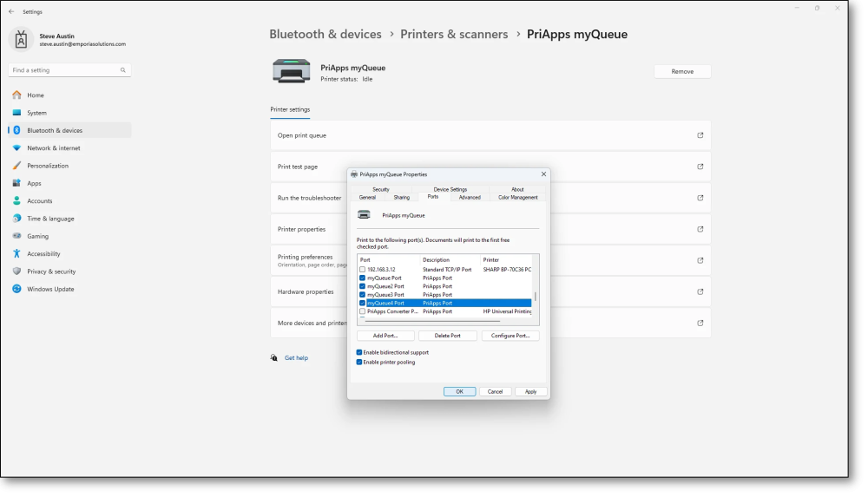Image resolution: width=868 pixels, height=497 pixels.
Task: Click the Delete Port button
Action: coord(447,336)
